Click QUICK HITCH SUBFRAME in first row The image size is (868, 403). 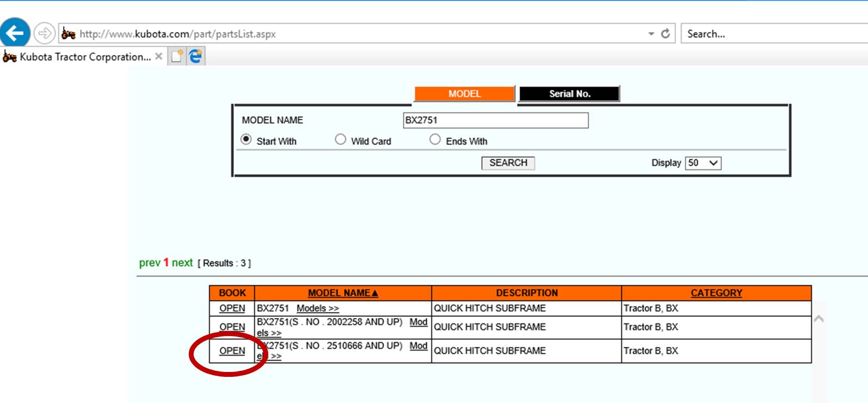[490, 308]
